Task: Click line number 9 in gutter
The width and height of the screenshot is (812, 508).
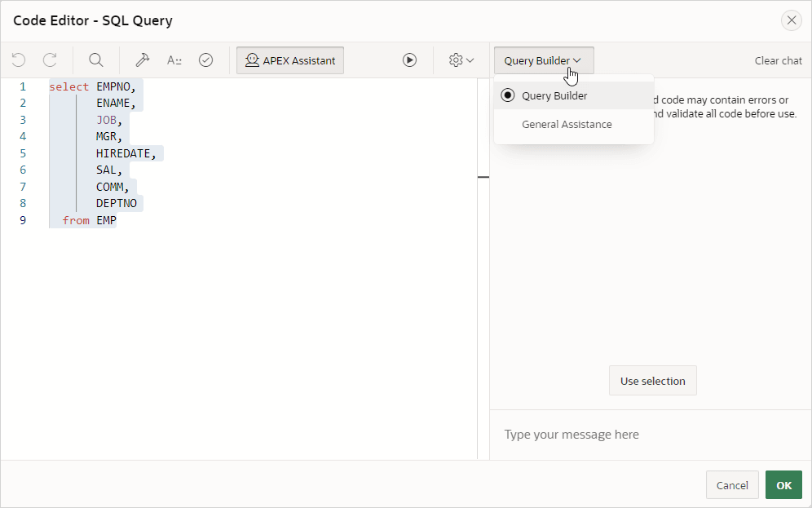Action: (23, 220)
